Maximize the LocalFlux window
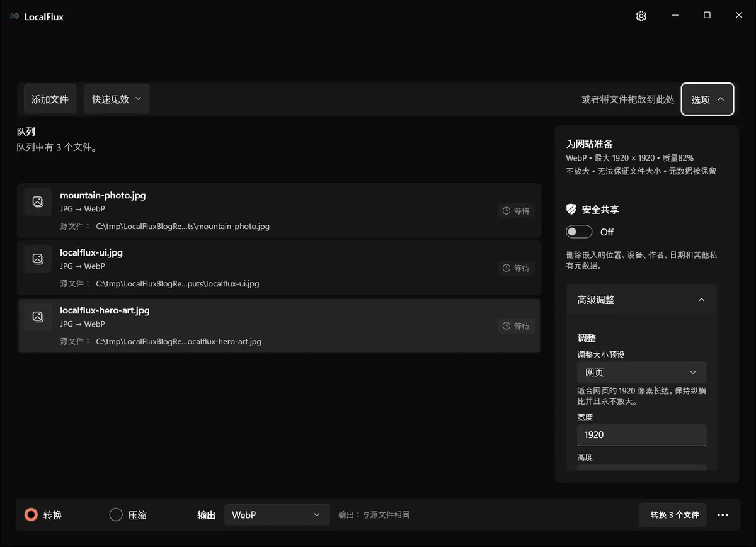The height and width of the screenshot is (547, 756). (707, 16)
